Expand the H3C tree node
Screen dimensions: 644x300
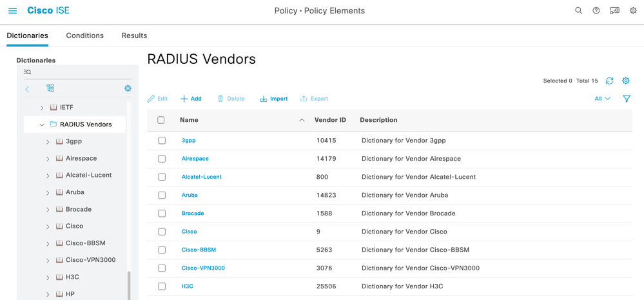coord(48,277)
